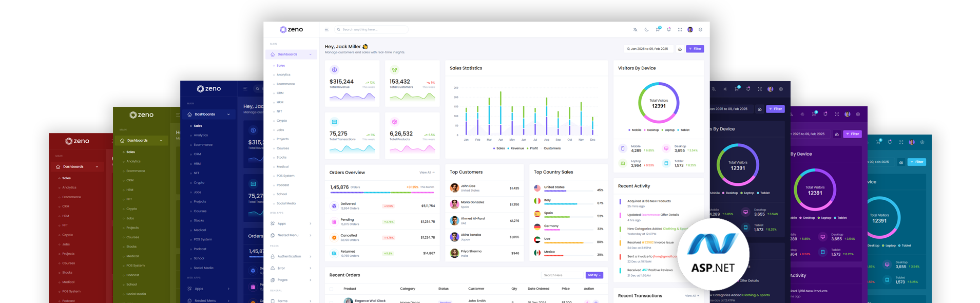Screen dimensions: 980x303
Task: Toggle the hamburger sidebar menu icon
Action: [326, 30]
